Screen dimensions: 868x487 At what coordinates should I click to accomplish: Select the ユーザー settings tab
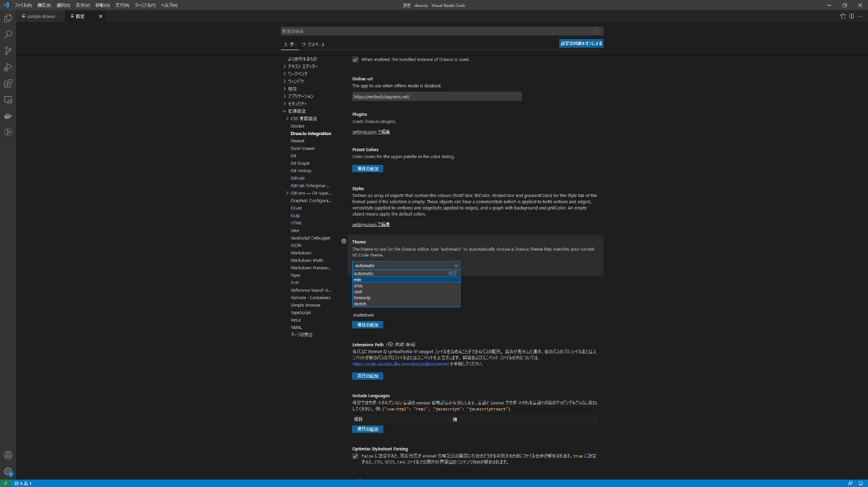coord(290,45)
